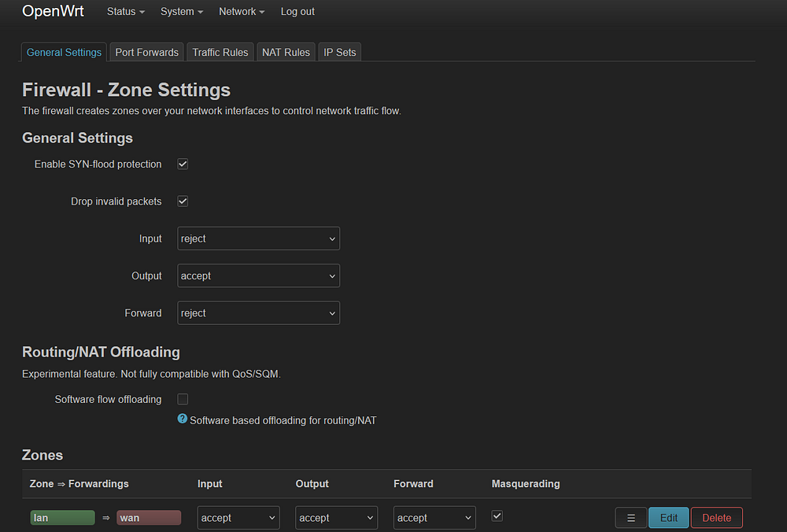Click the Input column header in Zones table
The width and height of the screenshot is (787, 532).
[210, 484]
